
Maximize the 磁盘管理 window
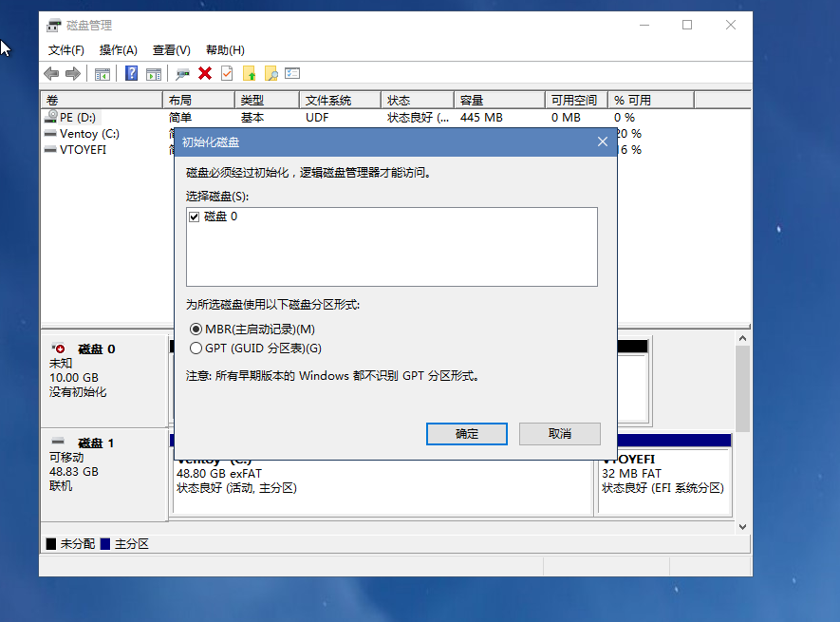coord(687,26)
